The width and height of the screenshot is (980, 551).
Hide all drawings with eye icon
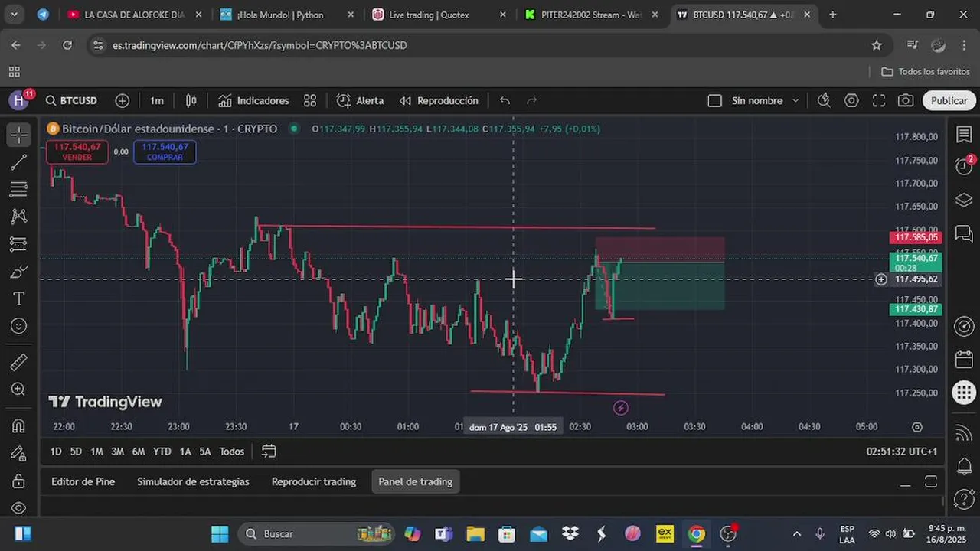click(19, 508)
